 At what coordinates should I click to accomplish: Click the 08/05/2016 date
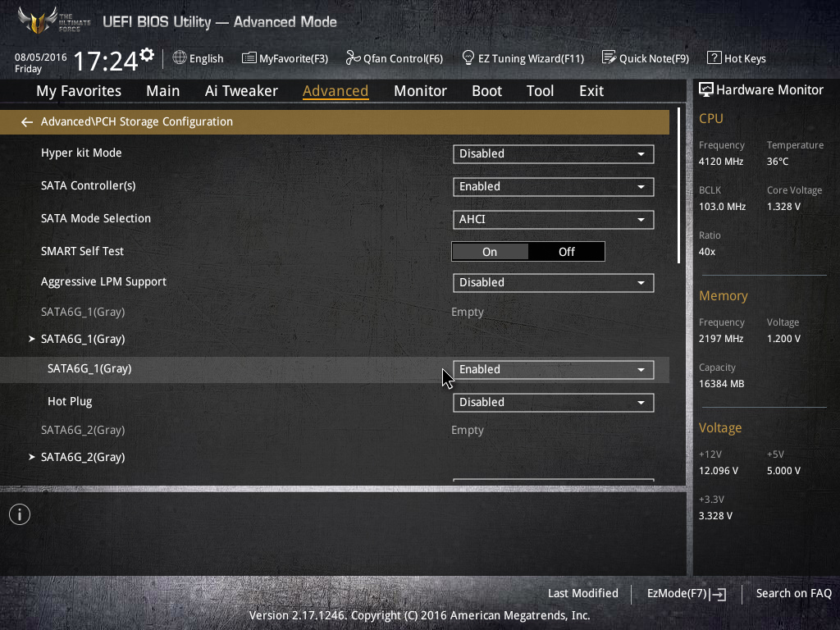pyautogui.click(x=41, y=57)
